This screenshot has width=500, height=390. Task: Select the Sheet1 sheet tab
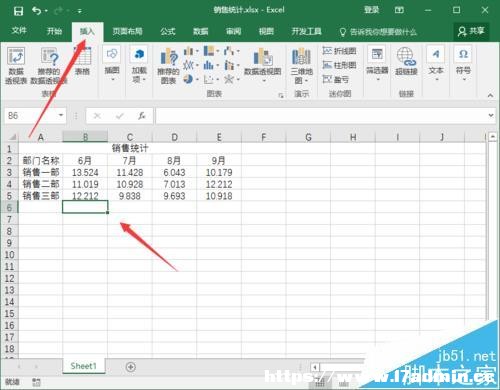point(83,366)
